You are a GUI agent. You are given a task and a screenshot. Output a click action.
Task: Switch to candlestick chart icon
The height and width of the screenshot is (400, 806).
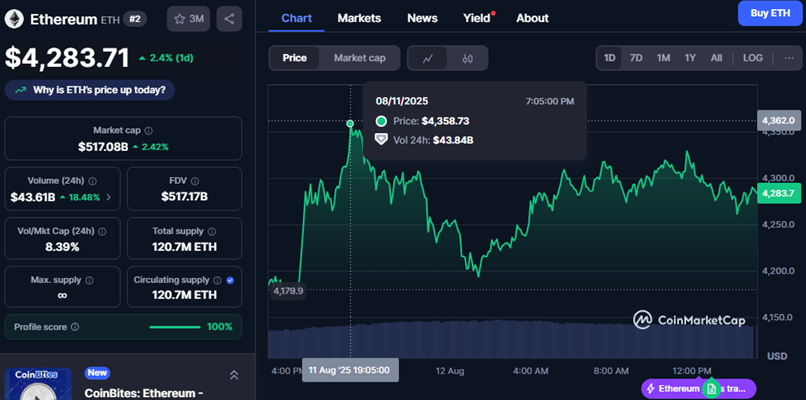point(467,58)
